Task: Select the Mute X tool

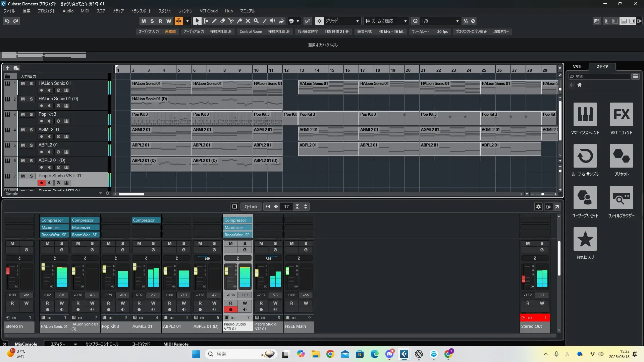Action: pos(248,21)
